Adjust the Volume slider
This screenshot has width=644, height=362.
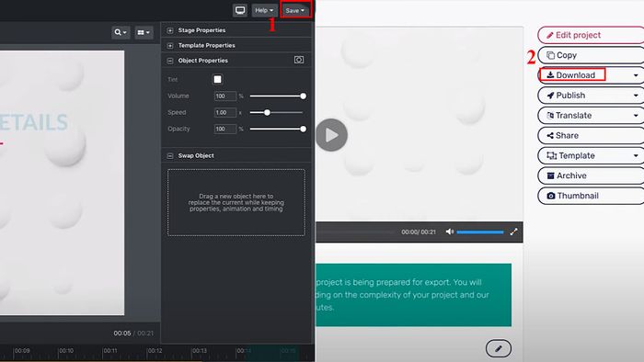[276, 96]
